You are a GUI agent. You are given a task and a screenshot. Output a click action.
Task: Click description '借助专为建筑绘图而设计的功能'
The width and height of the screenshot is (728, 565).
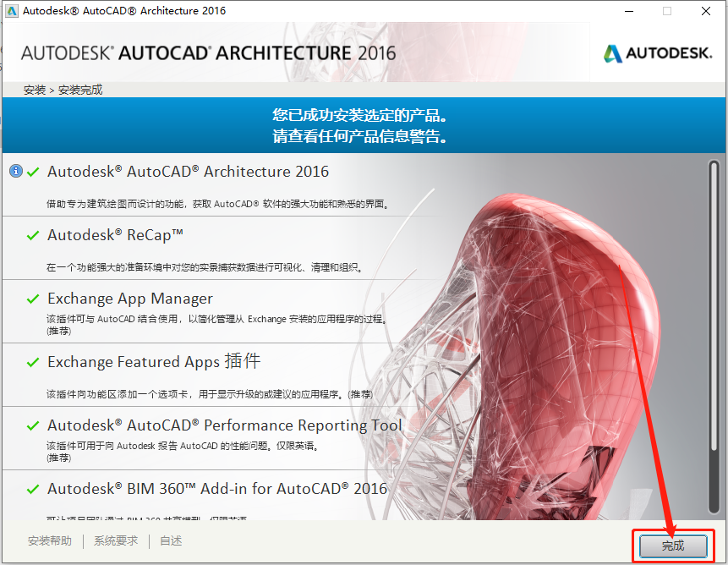[x=218, y=204]
